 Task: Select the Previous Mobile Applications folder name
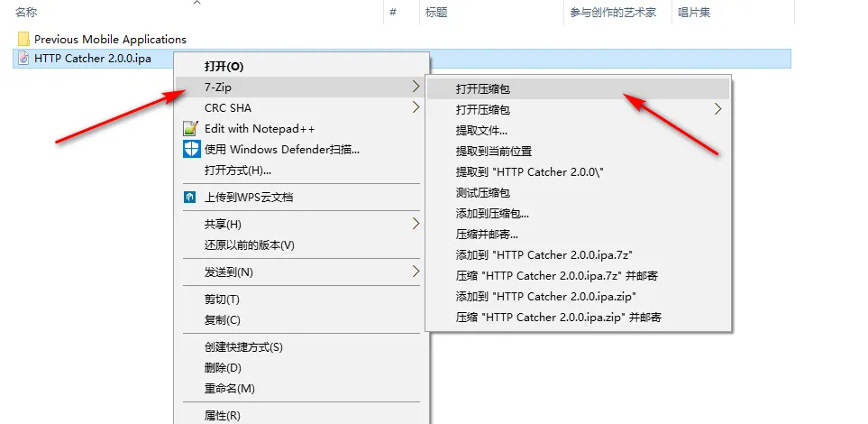click(x=110, y=40)
